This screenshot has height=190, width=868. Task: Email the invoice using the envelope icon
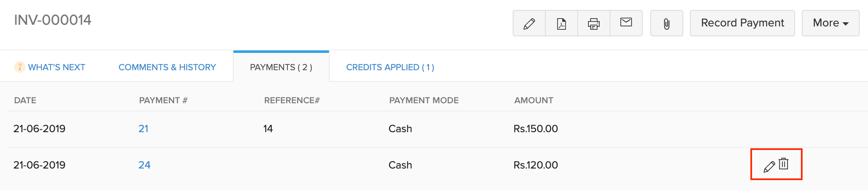coord(626,23)
